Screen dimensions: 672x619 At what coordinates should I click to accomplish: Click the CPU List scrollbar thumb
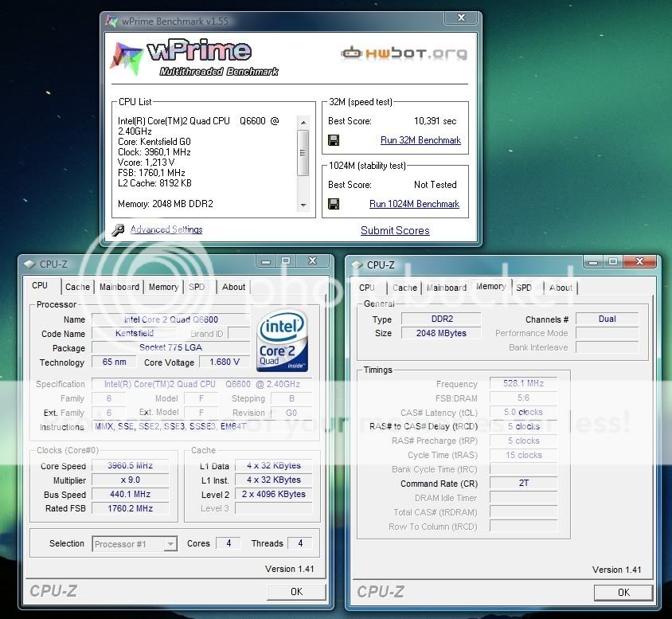(303, 152)
